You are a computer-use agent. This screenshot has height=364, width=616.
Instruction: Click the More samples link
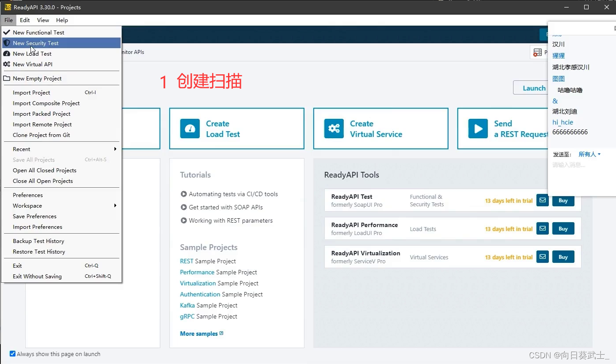[199, 334]
